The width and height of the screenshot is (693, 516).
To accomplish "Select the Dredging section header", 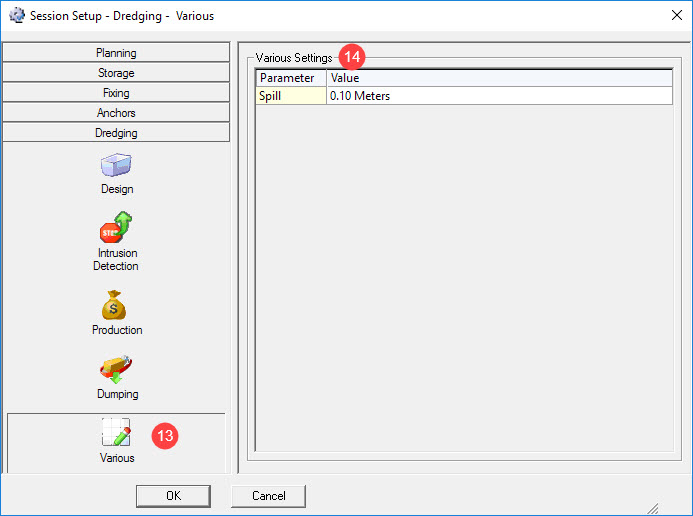I will [116, 133].
